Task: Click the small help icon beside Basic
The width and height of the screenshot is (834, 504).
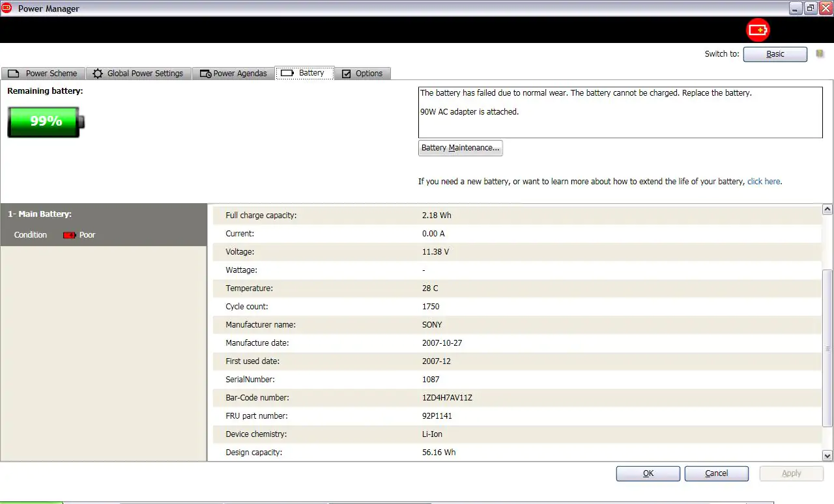Action: coord(820,54)
